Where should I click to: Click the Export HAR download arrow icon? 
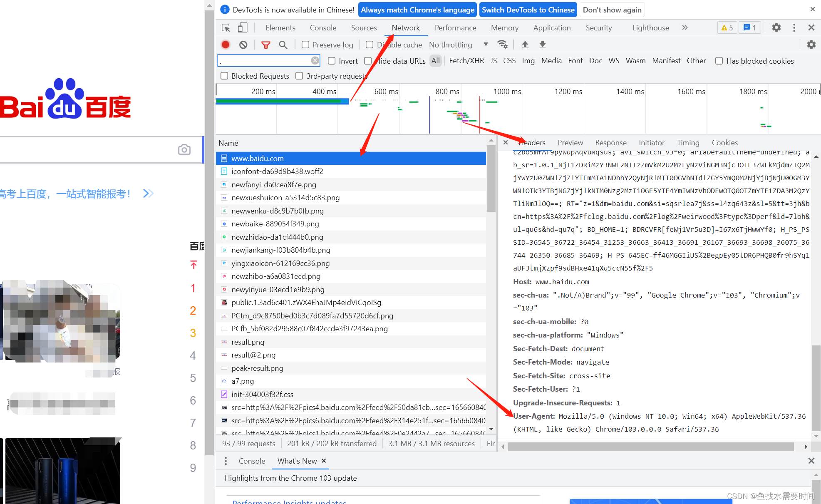click(543, 45)
